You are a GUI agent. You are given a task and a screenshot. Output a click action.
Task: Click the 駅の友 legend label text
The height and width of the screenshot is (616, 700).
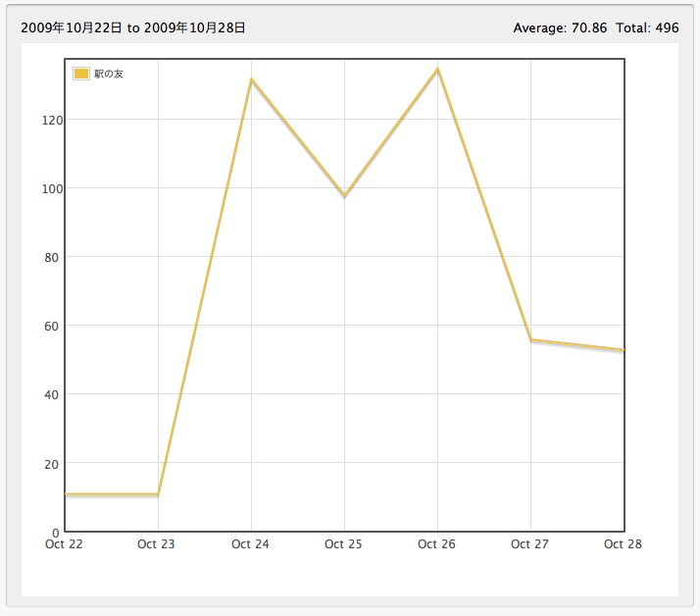pos(109,74)
